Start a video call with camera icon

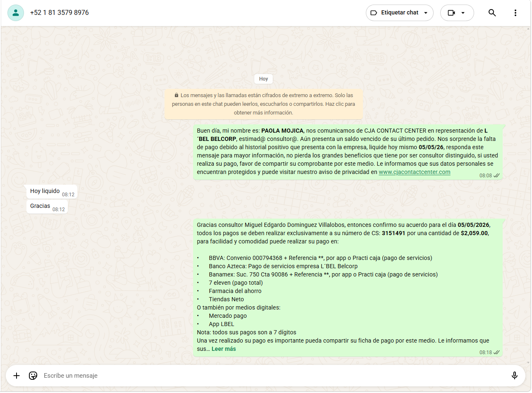451,13
